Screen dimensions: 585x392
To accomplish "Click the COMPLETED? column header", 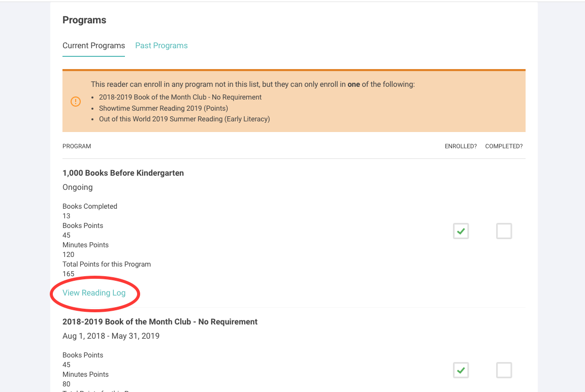I will click(x=504, y=146).
